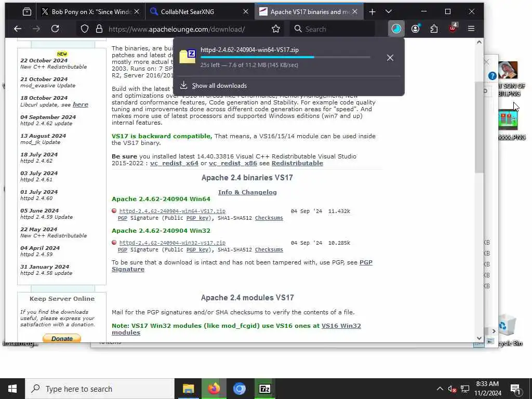Show hidden system tray icons
532x399 pixels.
click(440, 389)
